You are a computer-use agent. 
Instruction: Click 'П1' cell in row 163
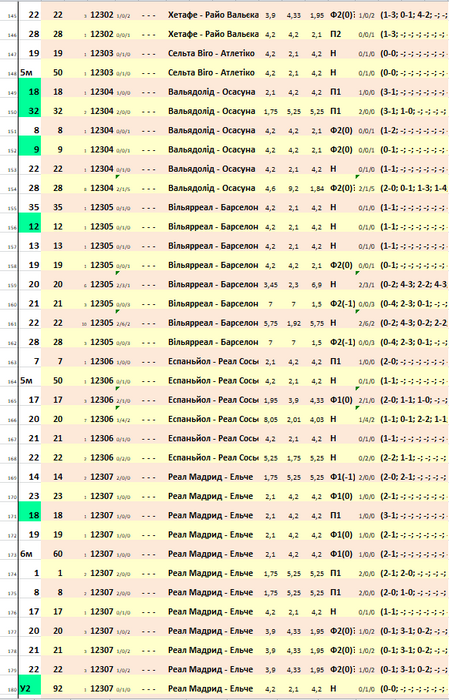[335, 361]
